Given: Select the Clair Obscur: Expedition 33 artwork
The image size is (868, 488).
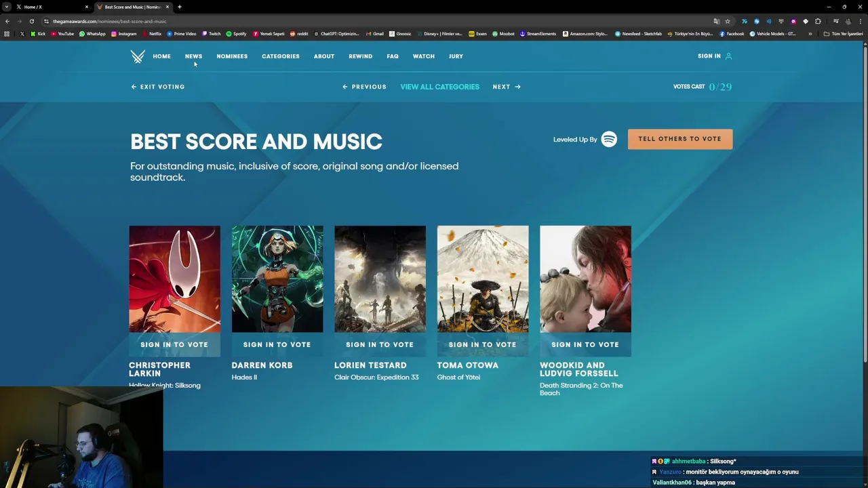Looking at the screenshot, I should pyautogui.click(x=380, y=279).
